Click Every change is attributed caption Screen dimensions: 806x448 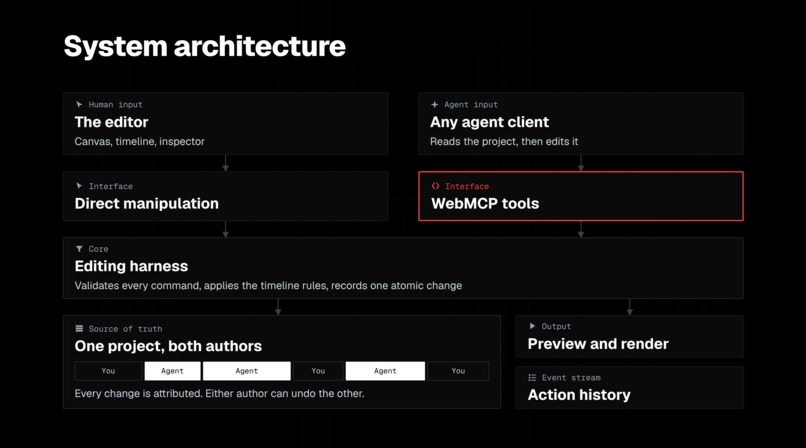click(x=219, y=394)
